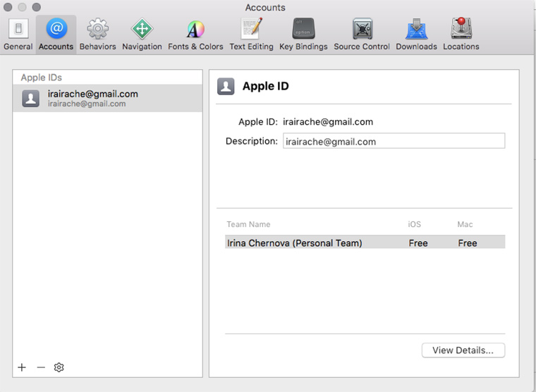The image size is (536, 392).
Task: Click the iOS Free cell
Action: click(x=418, y=243)
